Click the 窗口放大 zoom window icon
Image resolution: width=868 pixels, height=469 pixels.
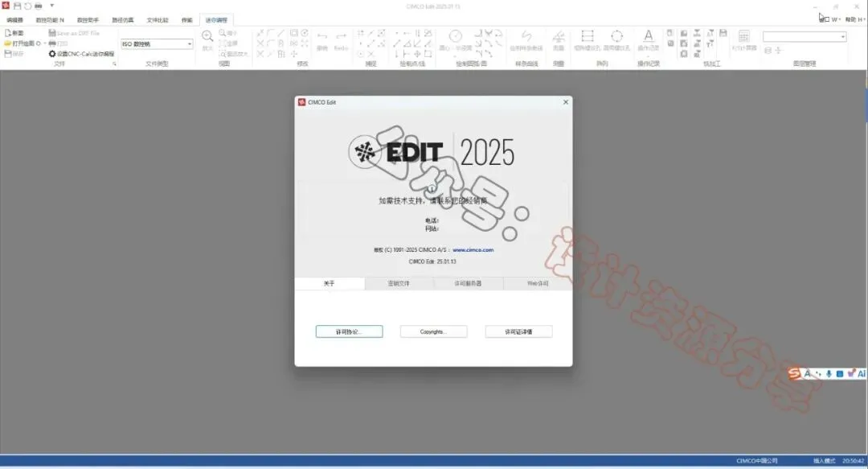(223, 54)
